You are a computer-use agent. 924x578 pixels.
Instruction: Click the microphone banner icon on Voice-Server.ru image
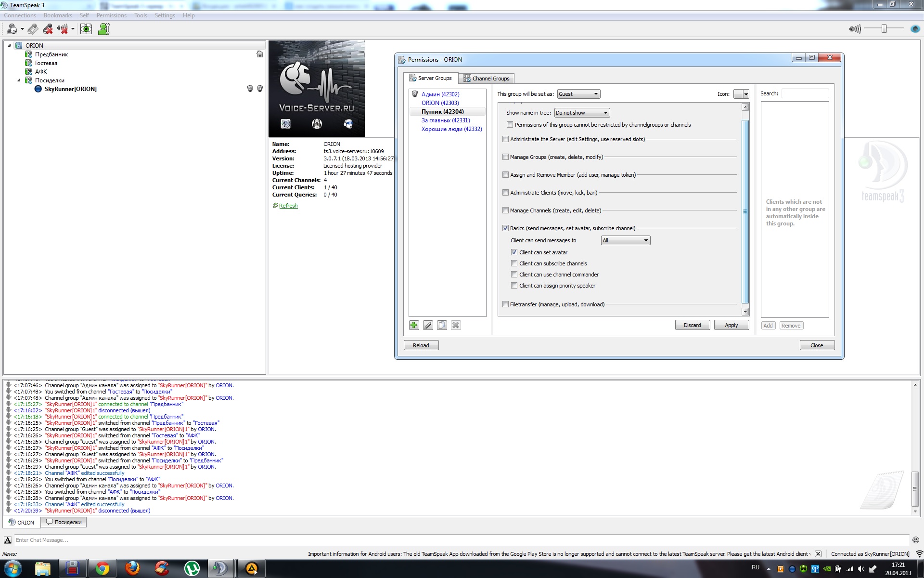(x=317, y=124)
